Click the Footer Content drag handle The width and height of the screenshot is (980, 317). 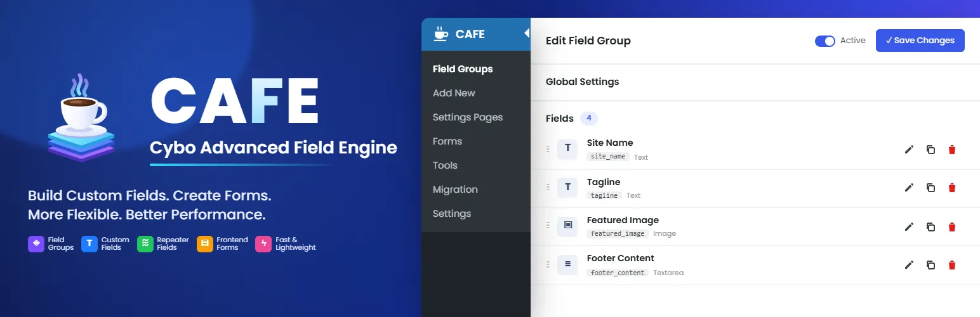click(x=548, y=263)
